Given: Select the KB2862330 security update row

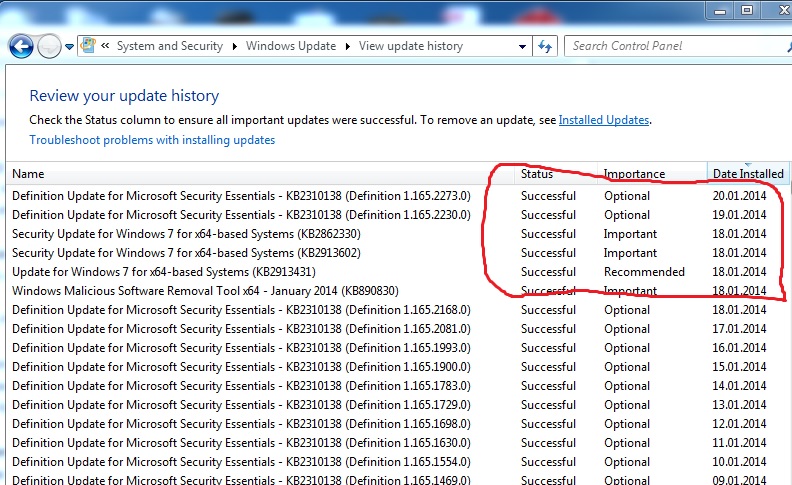Looking at the screenshot, I should coord(398,234).
